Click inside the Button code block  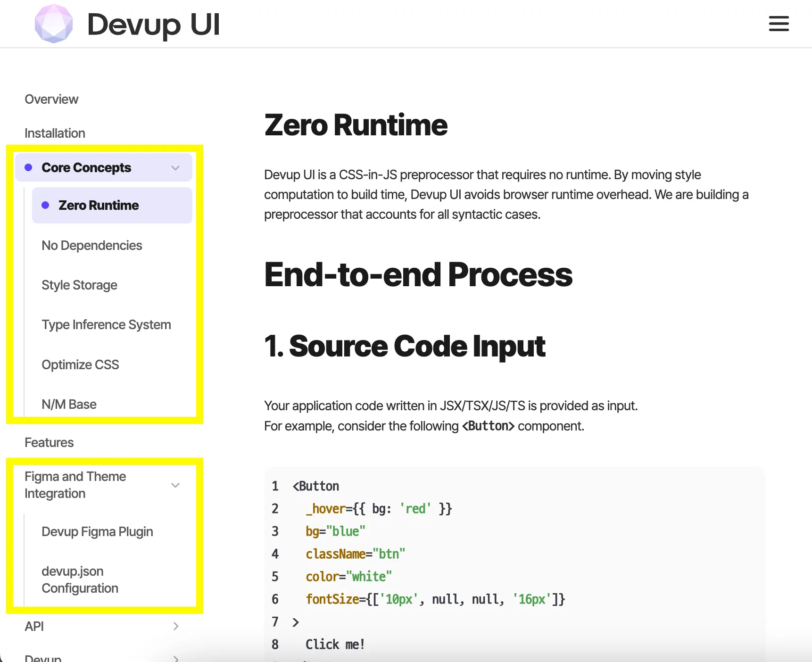click(x=514, y=564)
